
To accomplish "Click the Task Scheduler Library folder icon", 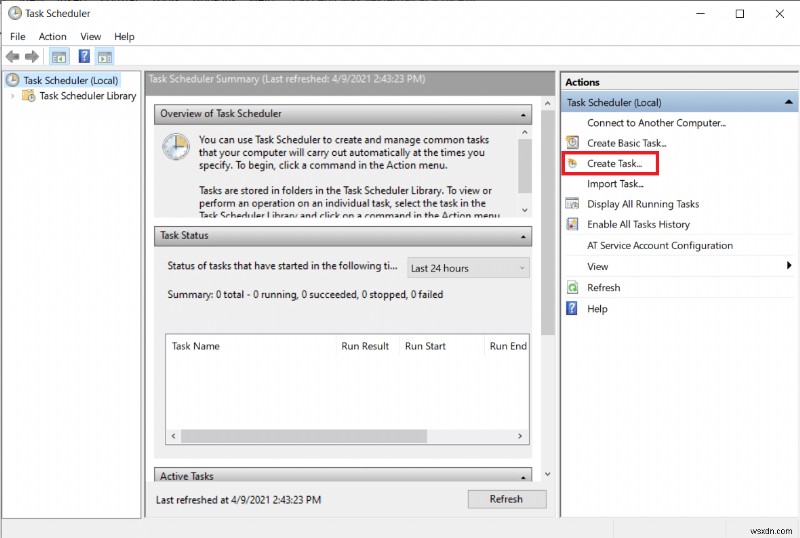I will [29, 96].
